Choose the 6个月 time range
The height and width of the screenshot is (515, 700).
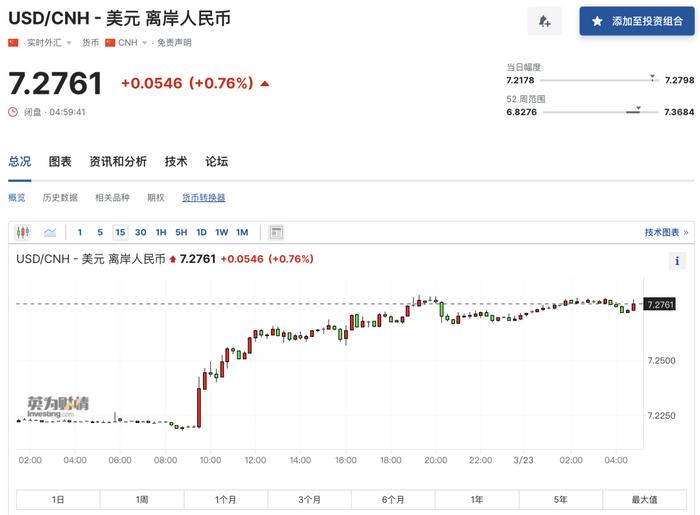click(393, 499)
